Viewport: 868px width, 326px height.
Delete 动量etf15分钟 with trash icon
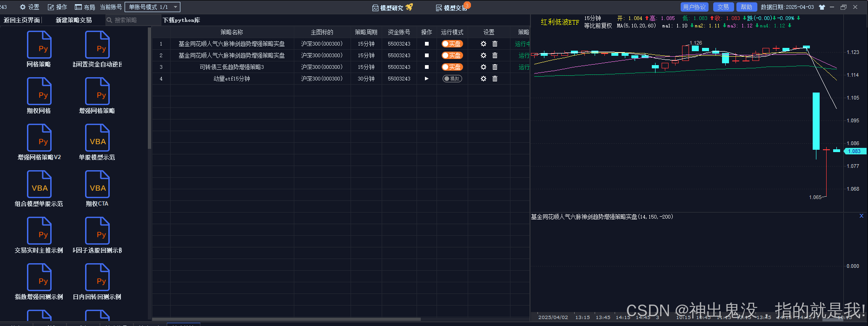[x=495, y=79]
